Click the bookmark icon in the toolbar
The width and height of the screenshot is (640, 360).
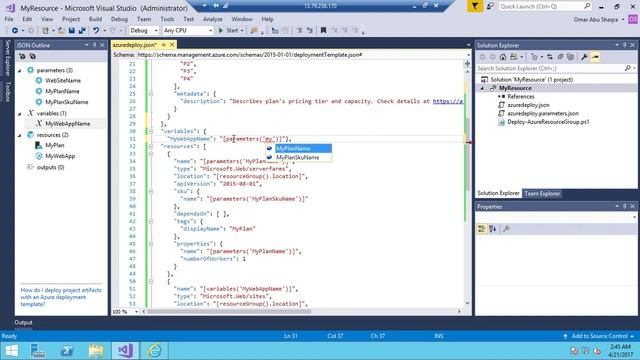(x=323, y=31)
